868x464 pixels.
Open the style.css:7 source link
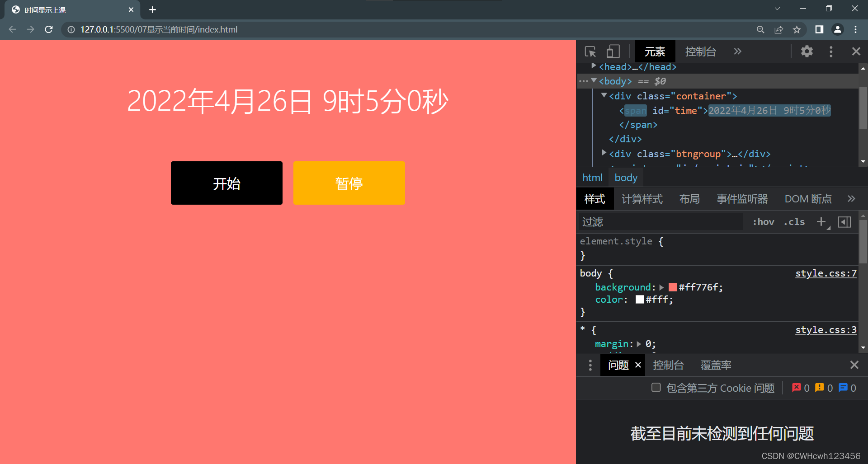coord(826,273)
